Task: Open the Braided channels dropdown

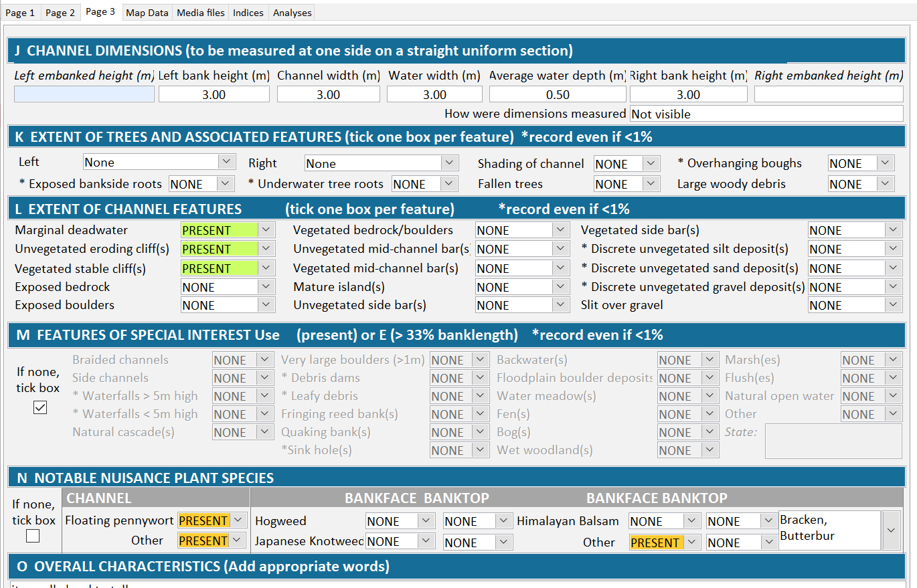Action: point(243,360)
